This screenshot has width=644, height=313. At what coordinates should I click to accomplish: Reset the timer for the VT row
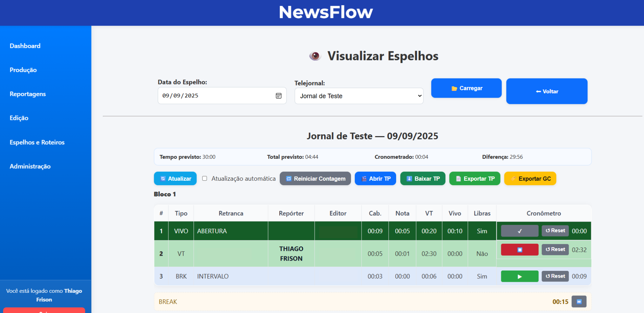coord(555,250)
